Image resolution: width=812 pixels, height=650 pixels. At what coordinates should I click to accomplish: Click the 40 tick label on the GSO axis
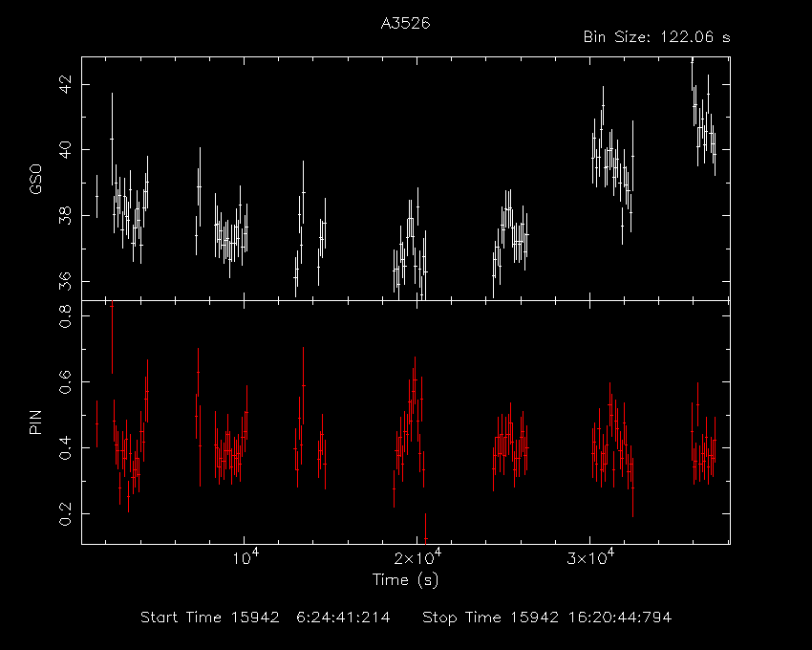click(66, 150)
